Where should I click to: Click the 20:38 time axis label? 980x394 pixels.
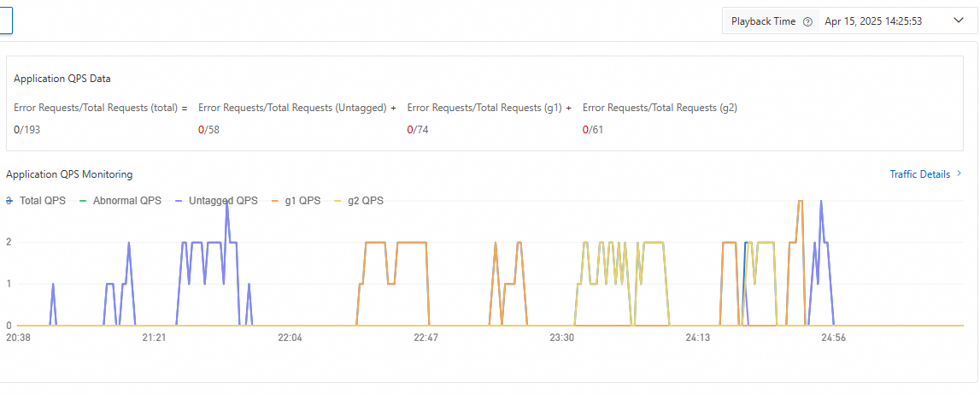(17, 338)
